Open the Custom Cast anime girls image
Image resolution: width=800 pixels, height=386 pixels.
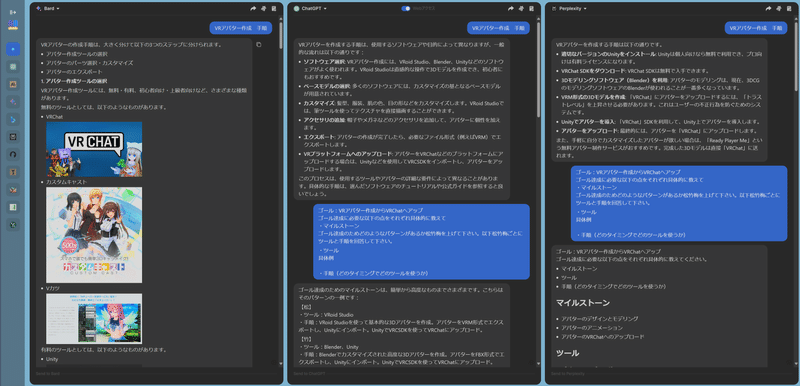[x=94, y=235]
